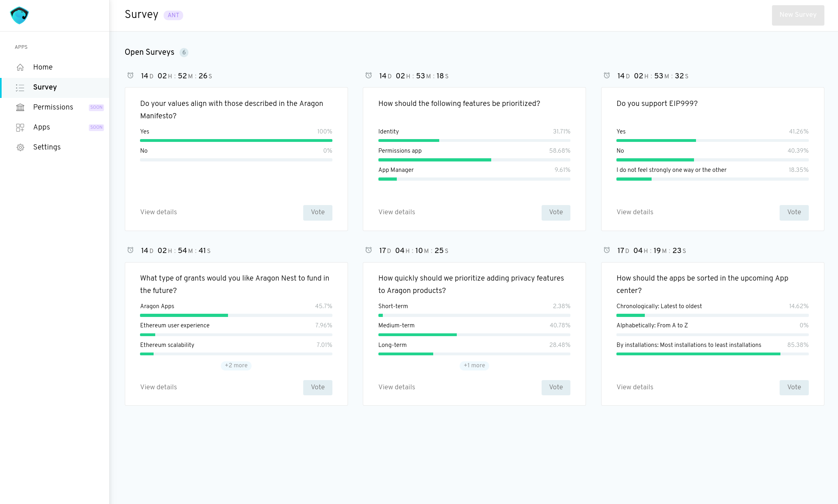
Task: Click the "App Manager" option label
Action: 396,170
